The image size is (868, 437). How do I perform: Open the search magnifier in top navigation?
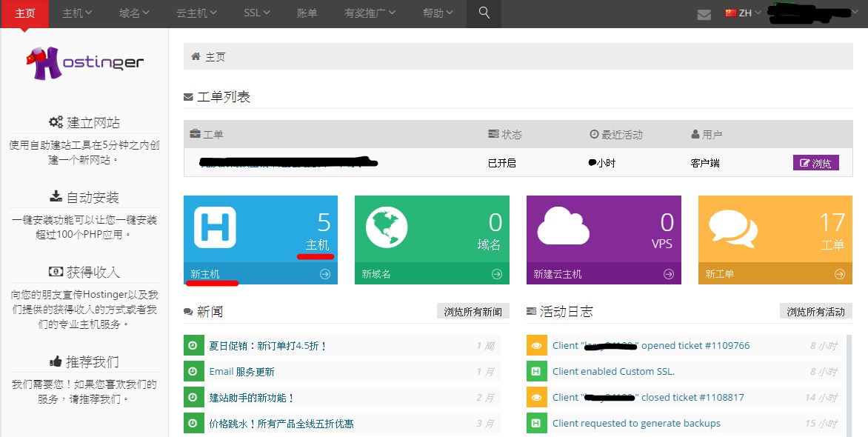pos(484,13)
